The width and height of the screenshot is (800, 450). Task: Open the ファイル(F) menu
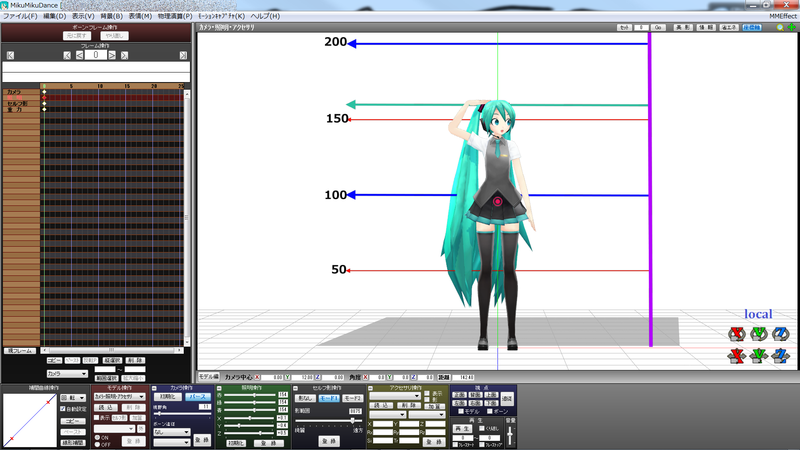[x=20, y=16]
